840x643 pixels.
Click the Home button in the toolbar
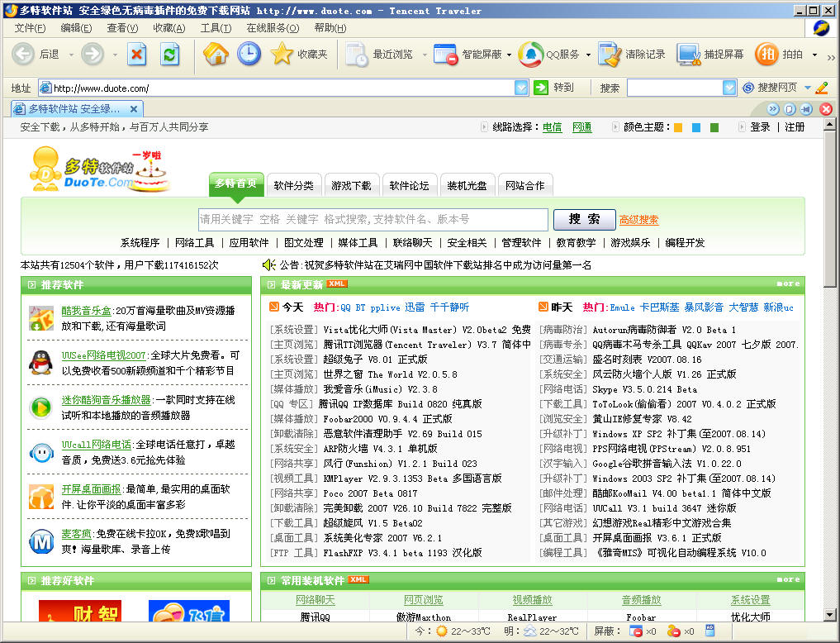pyautogui.click(x=216, y=55)
